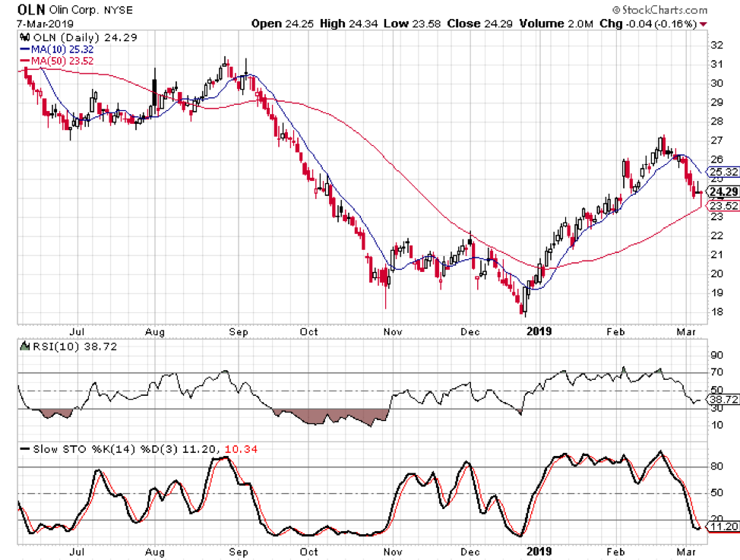Click the 32 price axis label

[716, 46]
